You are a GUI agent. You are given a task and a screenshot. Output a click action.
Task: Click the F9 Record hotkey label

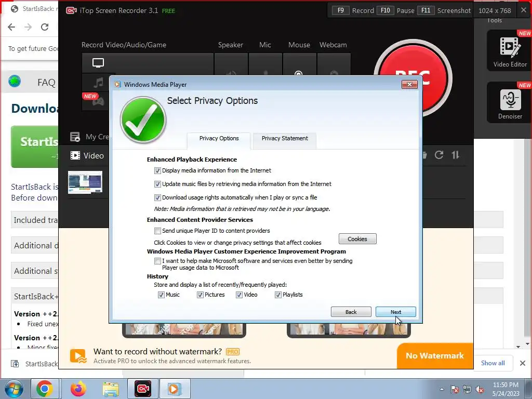click(353, 10)
